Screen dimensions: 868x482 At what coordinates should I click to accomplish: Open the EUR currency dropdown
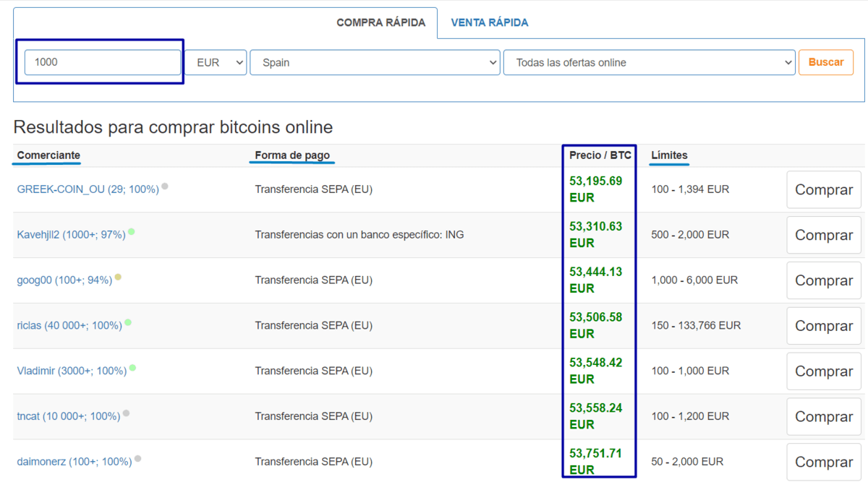[x=216, y=63]
